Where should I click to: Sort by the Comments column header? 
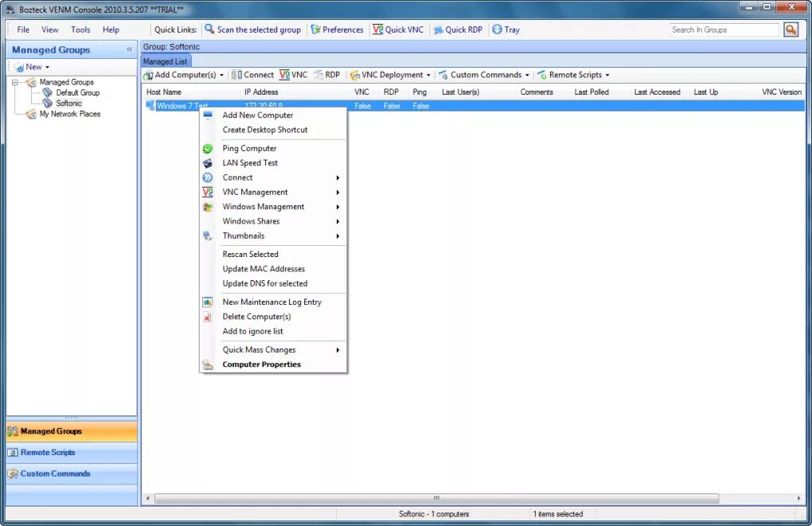click(x=537, y=92)
